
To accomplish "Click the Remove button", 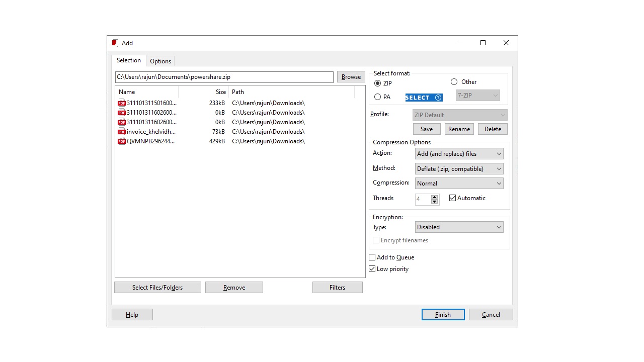I will (234, 288).
